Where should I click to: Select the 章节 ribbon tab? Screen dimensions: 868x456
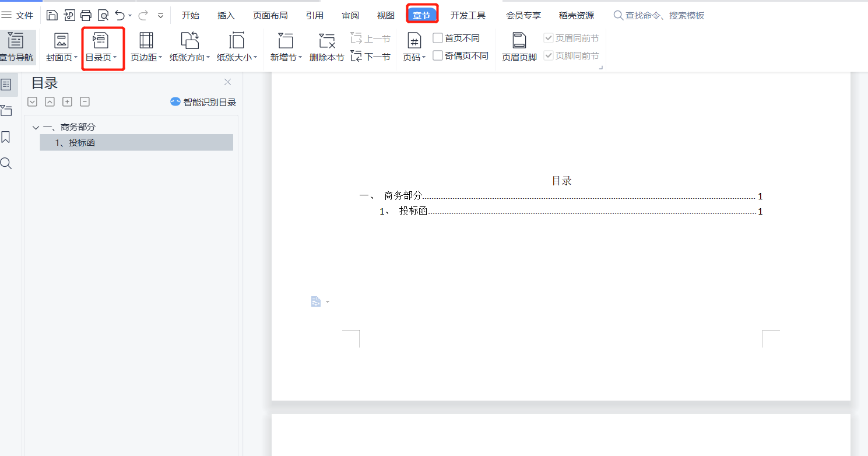click(422, 15)
